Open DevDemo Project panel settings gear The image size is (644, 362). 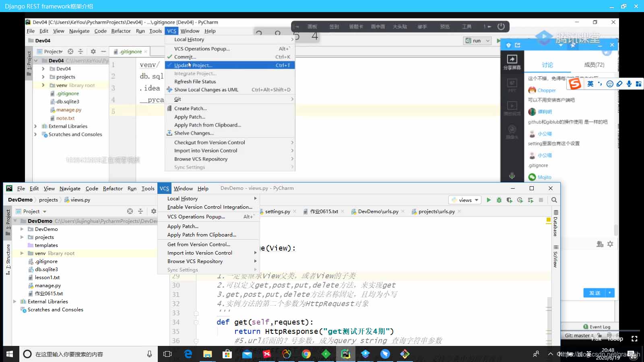coord(153,211)
